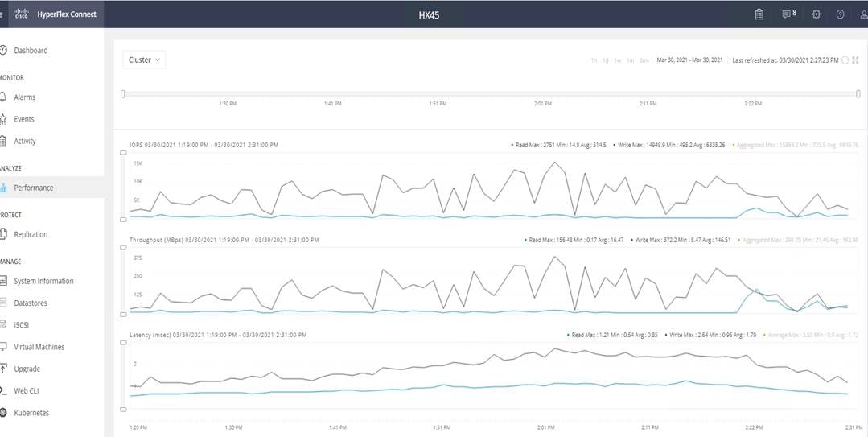Open the Cluster dropdown selector

point(144,60)
